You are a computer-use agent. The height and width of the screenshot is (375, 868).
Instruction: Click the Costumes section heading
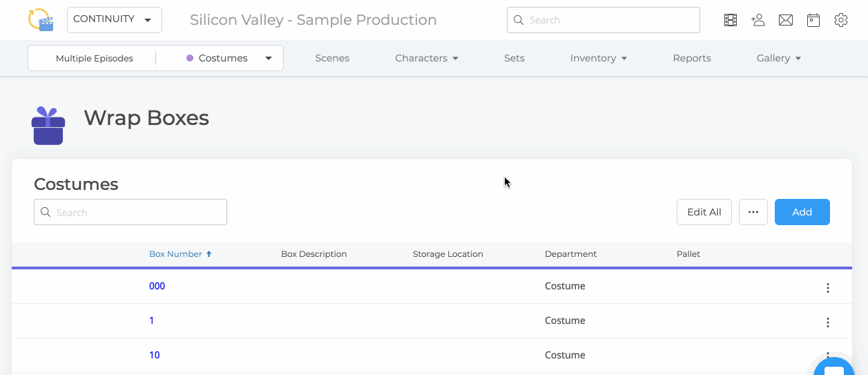pos(76,184)
